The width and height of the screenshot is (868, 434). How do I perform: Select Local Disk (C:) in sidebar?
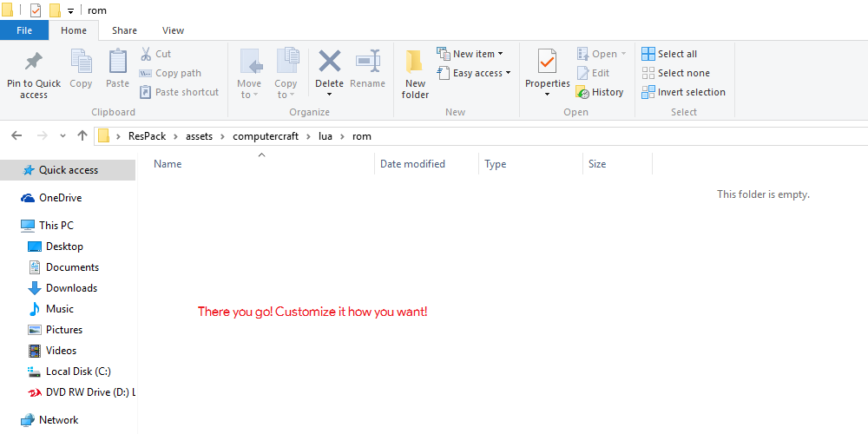78,372
